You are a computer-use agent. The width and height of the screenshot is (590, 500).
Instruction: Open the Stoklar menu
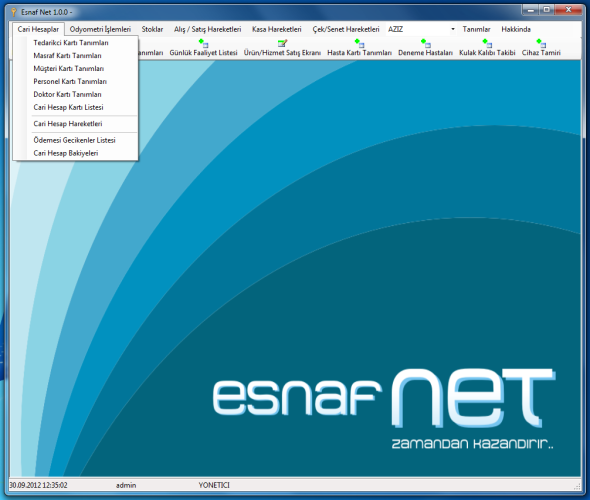coord(152,29)
